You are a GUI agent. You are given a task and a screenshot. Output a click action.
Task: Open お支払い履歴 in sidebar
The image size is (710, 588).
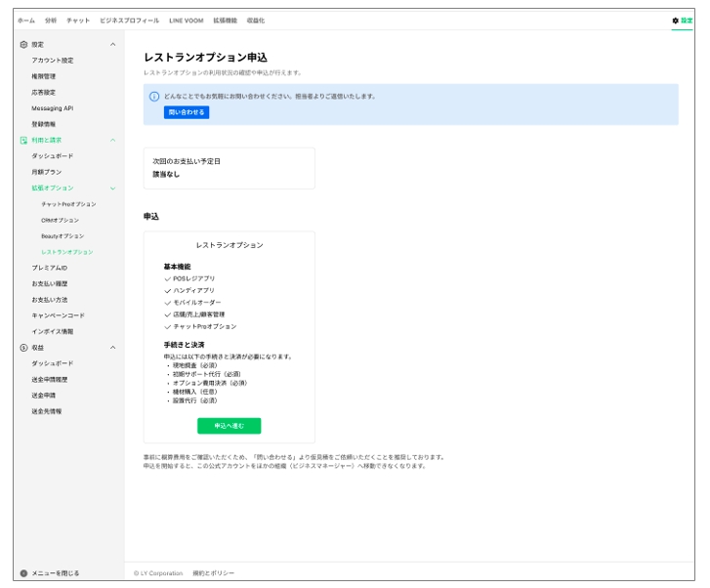(50, 283)
